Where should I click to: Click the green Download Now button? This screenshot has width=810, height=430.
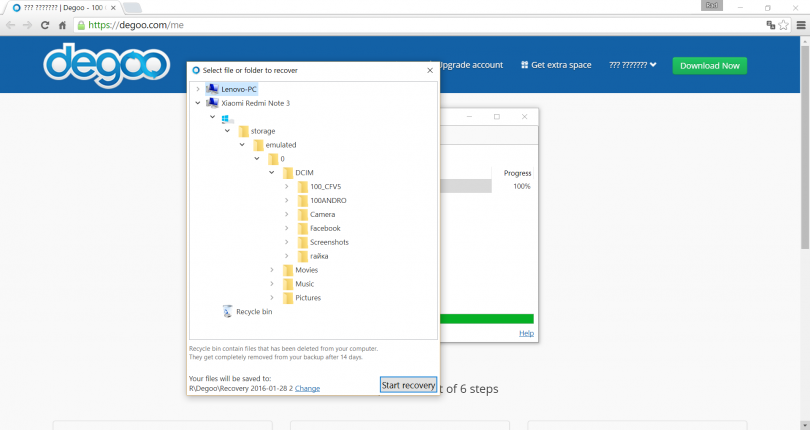pyautogui.click(x=709, y=66)
